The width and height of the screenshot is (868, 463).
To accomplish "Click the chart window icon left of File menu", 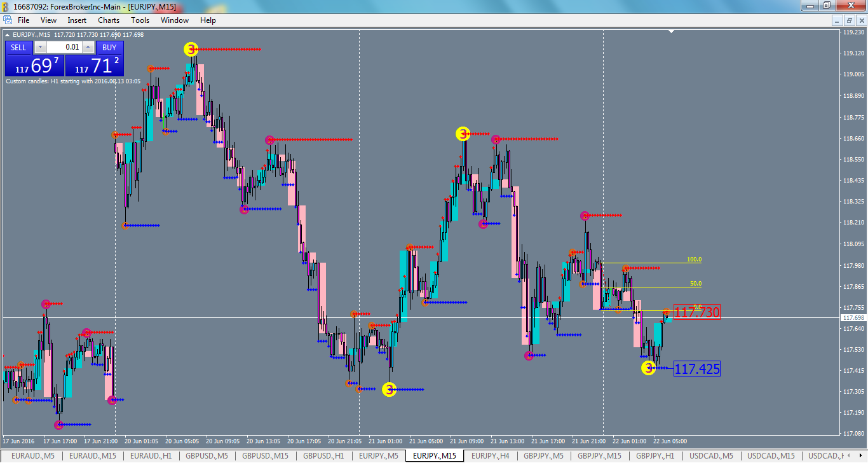I will coord(9,20).
